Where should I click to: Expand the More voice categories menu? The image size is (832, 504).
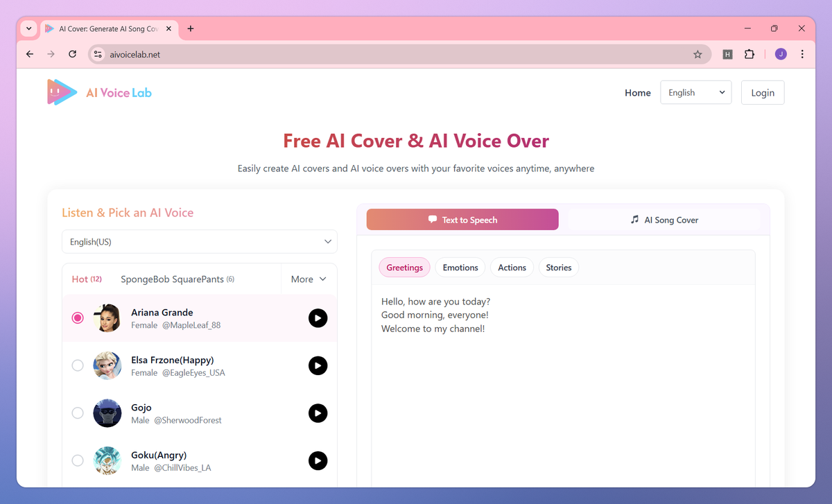pyautogui.click(x=309, y=279)
